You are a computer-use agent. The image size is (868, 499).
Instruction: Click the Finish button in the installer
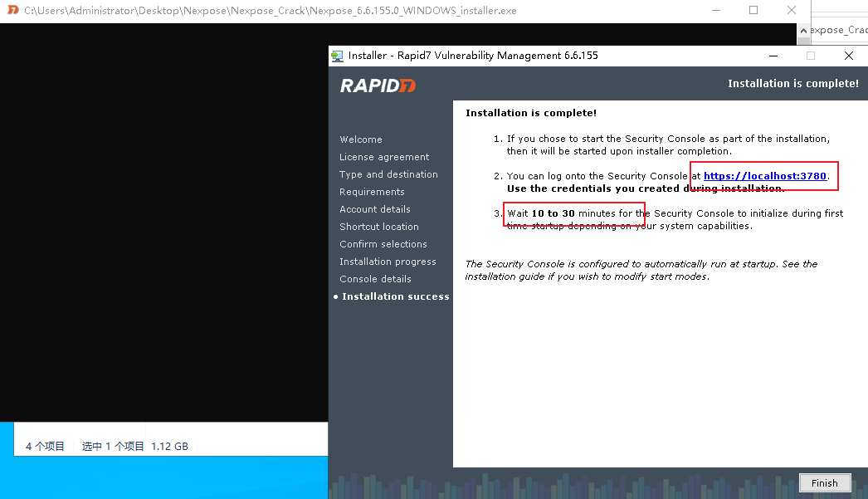(825, 483)
